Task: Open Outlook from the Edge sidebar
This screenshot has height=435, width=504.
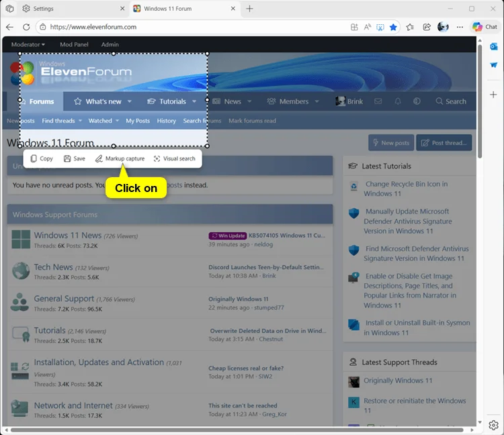Action: (x=494, y=47)
